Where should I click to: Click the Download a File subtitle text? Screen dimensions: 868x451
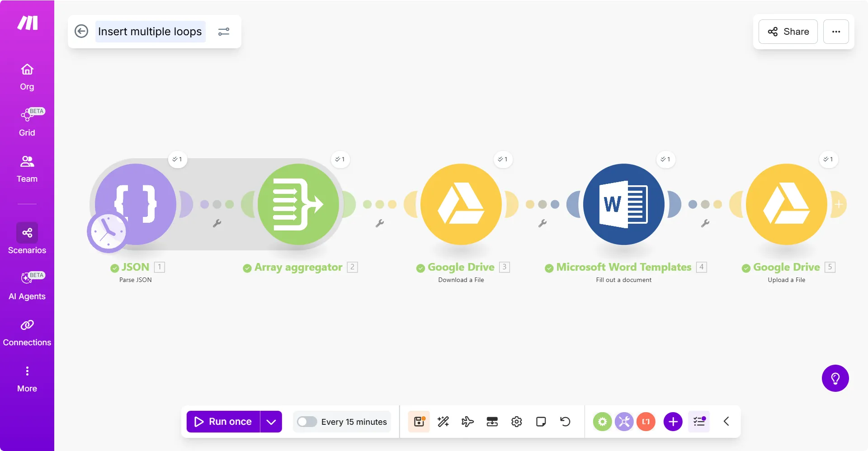[x=461, y=280]
